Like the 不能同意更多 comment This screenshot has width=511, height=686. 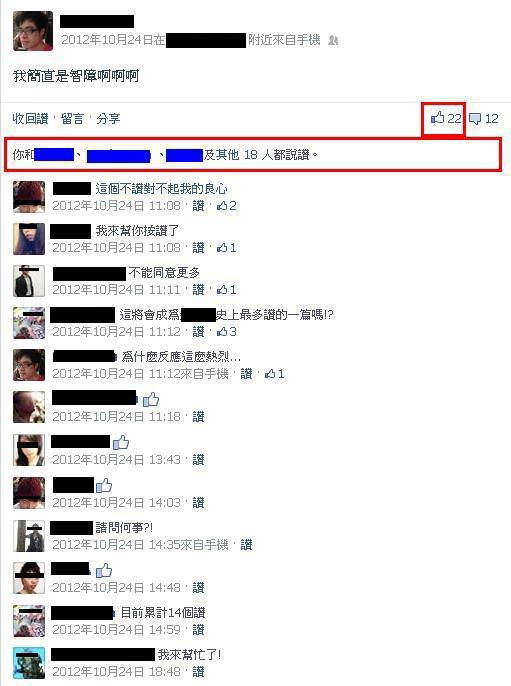[198, 290]
